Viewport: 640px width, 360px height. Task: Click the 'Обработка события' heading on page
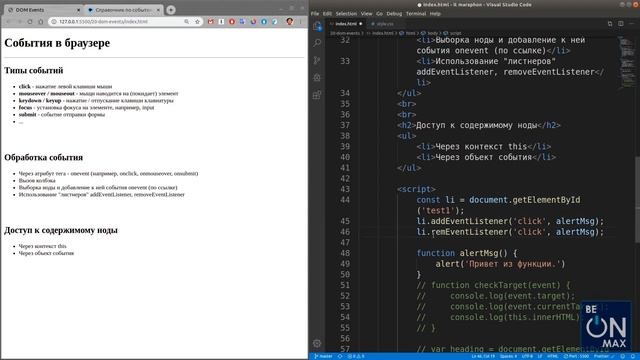pos(44,158)
